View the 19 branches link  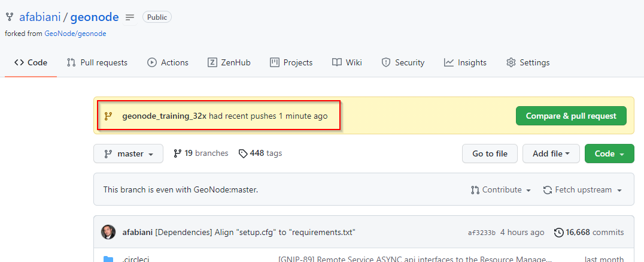[x=201, y=153]
